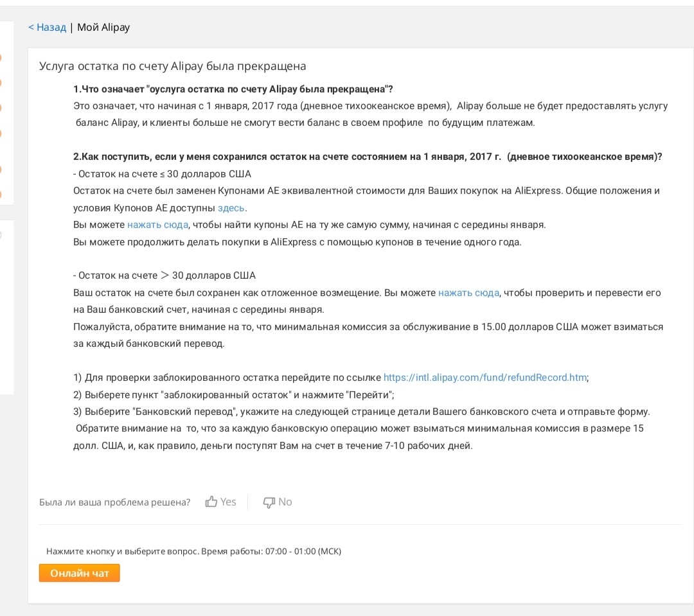Open the здесь link for coupon terms

coord(231,208)
